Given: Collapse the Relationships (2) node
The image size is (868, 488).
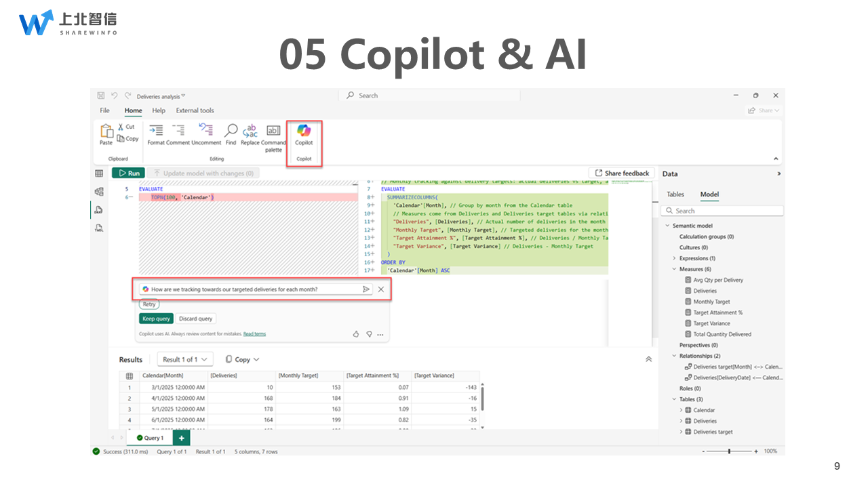Looking at the screenshot, I should click(674, 356).
